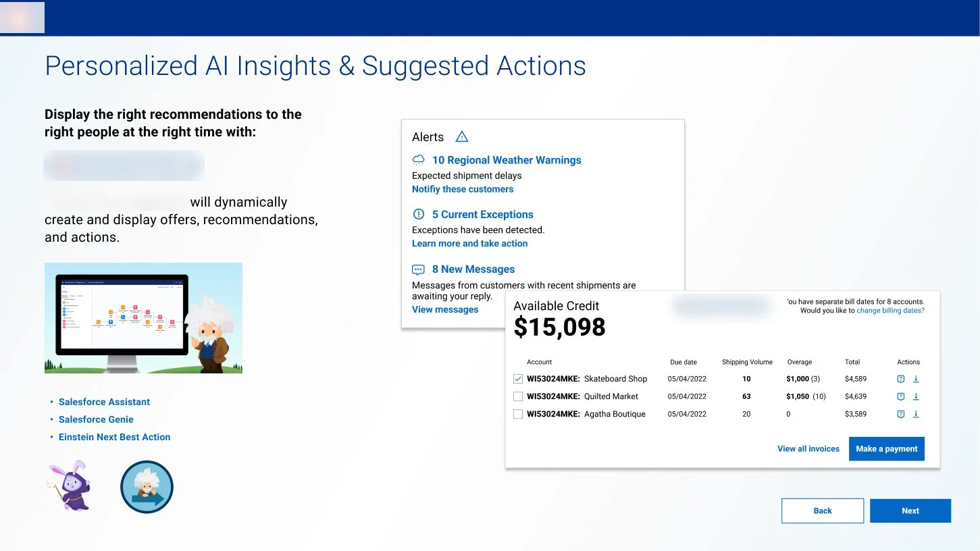This screenshot has width=980, height=551.
Task: Click help icon in Agatha Boutique row
Action: 900,414
